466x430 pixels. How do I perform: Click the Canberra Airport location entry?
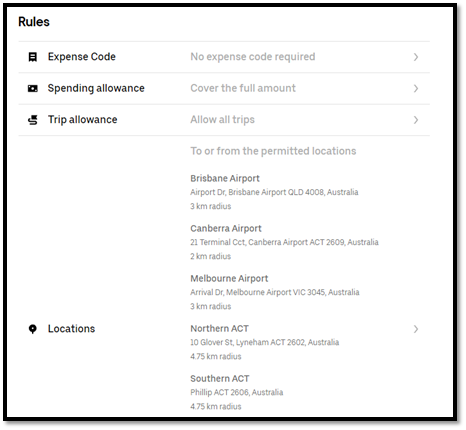coord(284,242)
